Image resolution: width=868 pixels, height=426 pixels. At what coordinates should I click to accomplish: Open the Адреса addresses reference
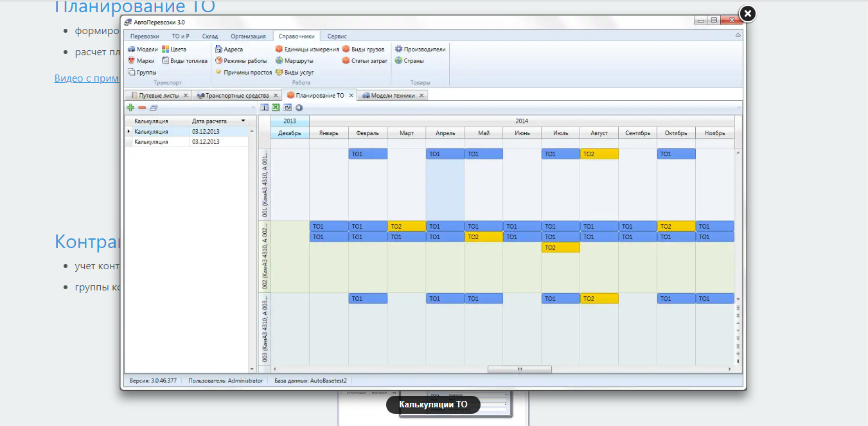pos(229,49)
